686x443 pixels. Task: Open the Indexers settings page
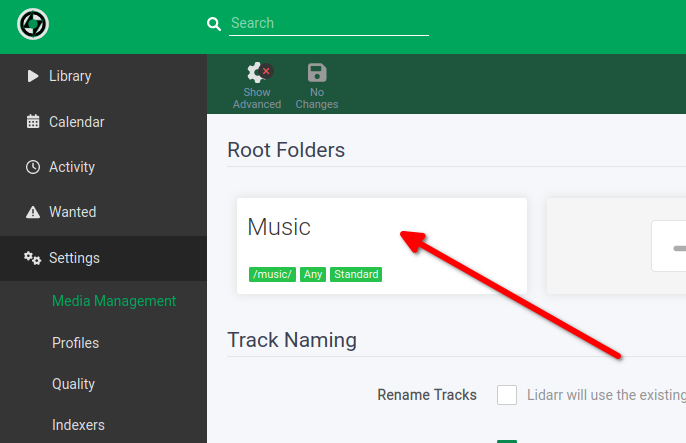point(78,425)
